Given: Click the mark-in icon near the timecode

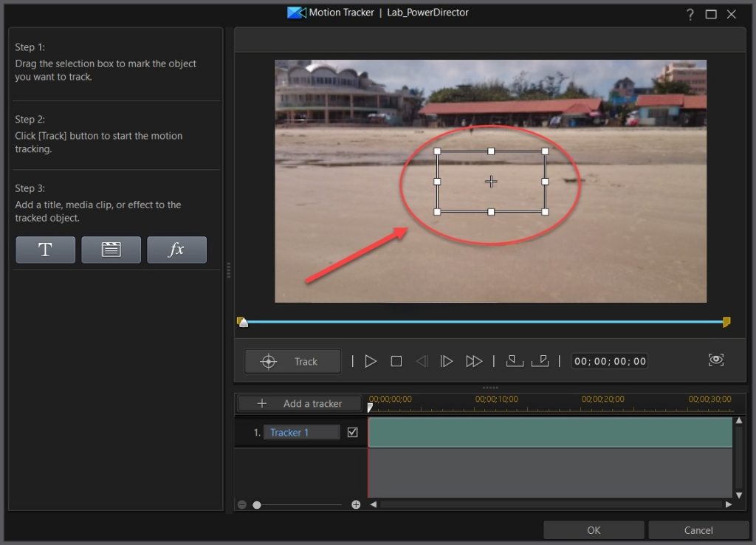Looking at the screenshot, I should click(515, 360).
